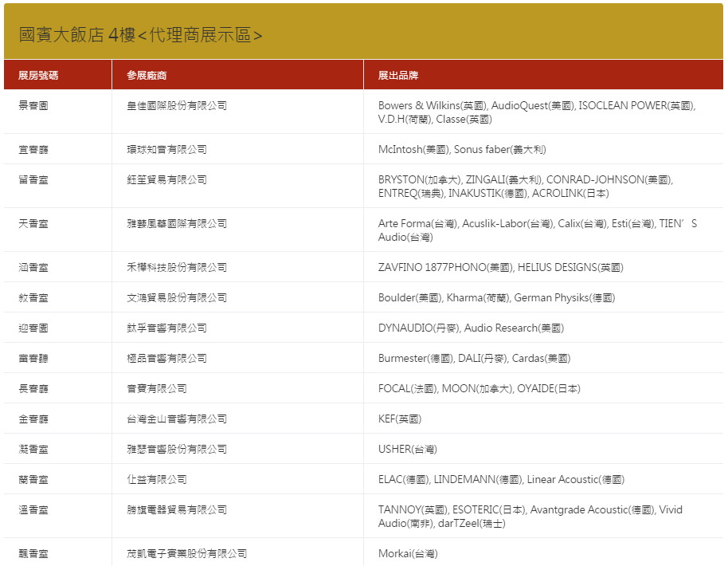
Task: Click the USHER(台灣) brand cell
Action: (x=544, y=449)
